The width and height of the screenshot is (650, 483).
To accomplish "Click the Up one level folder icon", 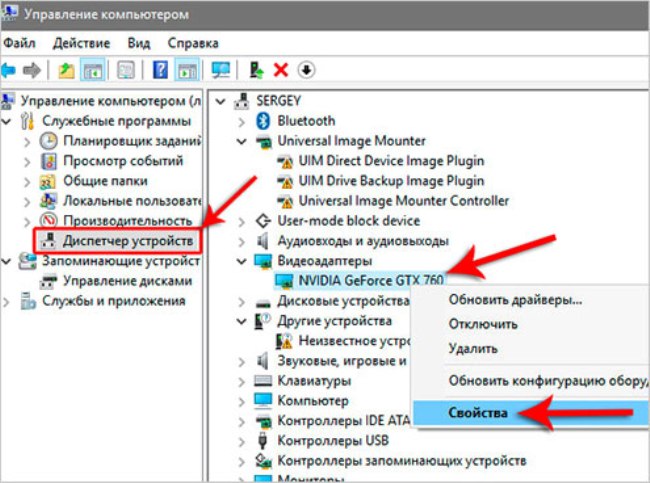I will pyautogui.click(x=66, y=70).
